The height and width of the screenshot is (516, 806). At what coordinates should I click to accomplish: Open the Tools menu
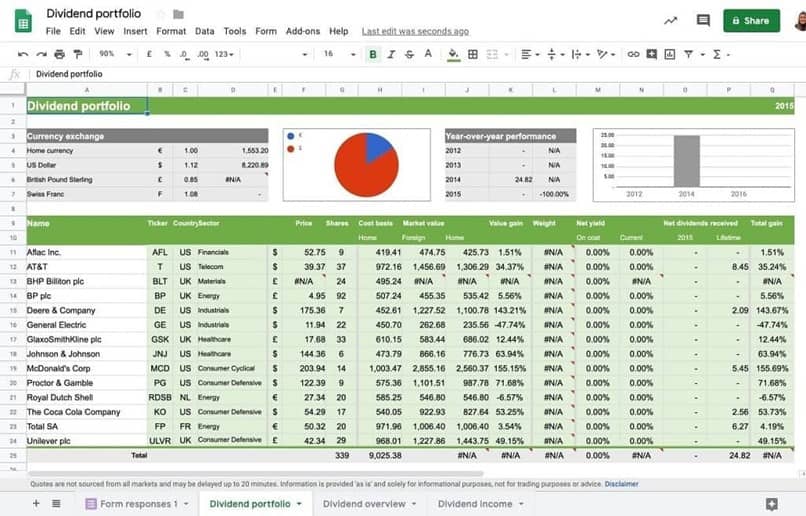[x=235, y=31]
